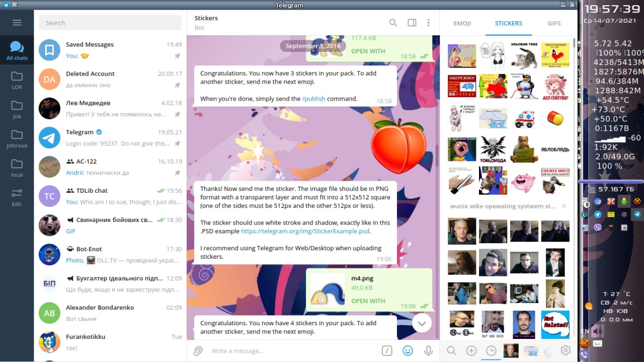Jump to bottom with the down-arrow button
The image size is (644, 362).
click(x=422, y=323)
